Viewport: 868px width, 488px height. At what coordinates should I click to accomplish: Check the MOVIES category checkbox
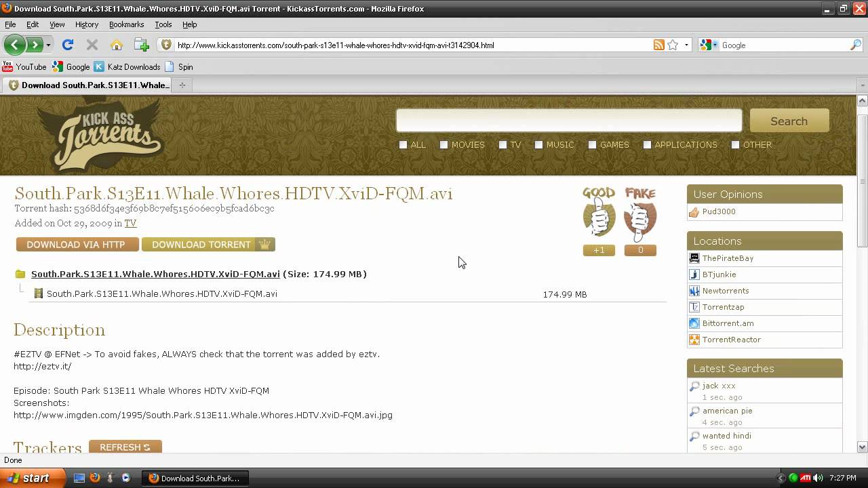pyautogui.click(x=444, y=144)
